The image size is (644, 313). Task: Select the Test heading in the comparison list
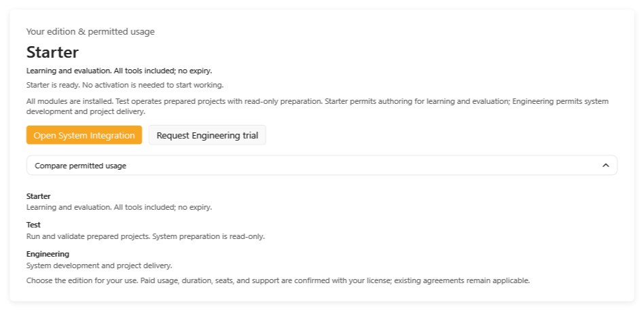coord(33,225)
